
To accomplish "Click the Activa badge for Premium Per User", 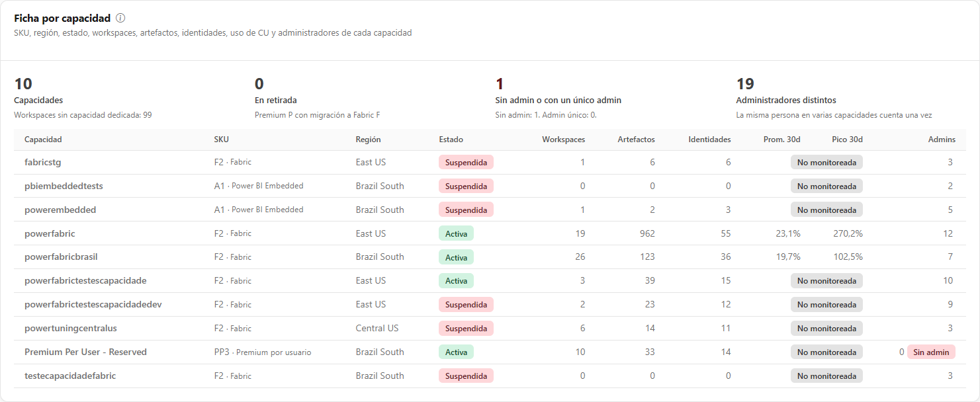I will pyautogui.click(x=456, y=352).
